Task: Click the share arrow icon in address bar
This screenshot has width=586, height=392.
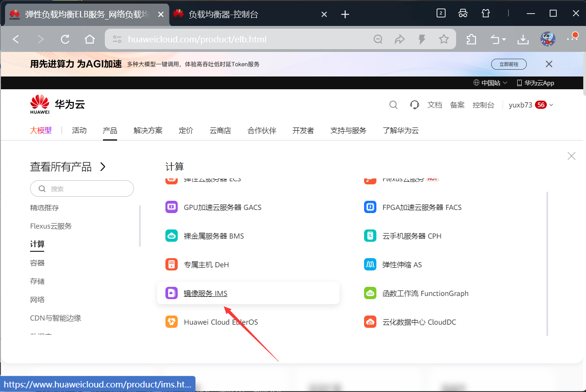Action: (400, 39)
